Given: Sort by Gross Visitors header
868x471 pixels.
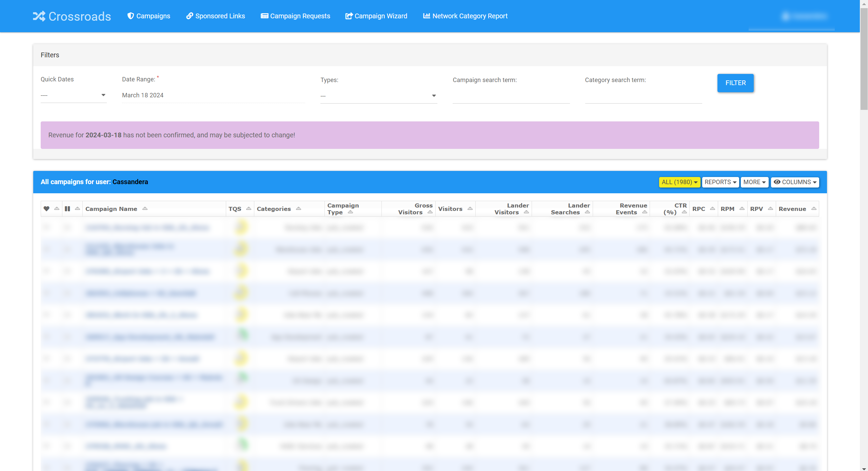Looking at the screenshot, I should [x=409, y=209].
